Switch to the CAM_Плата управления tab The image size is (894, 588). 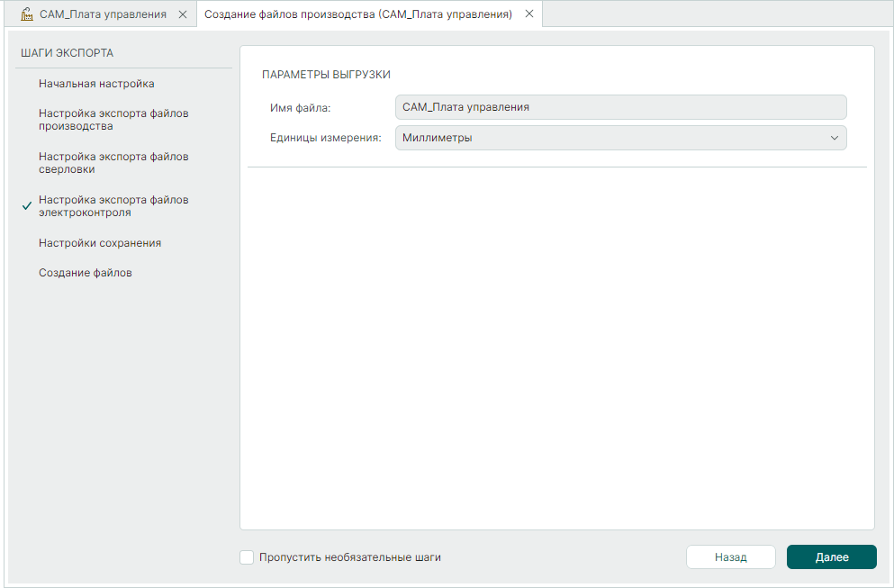tap(103, 14)
